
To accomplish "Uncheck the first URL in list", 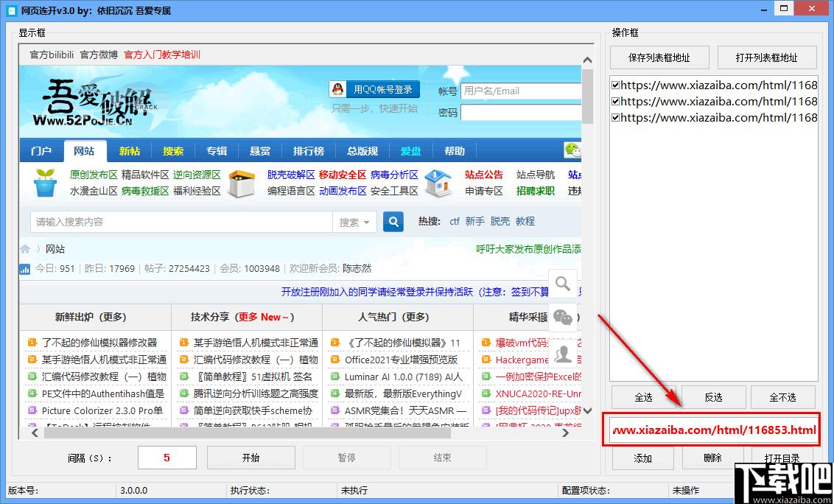I will (615, 85).
